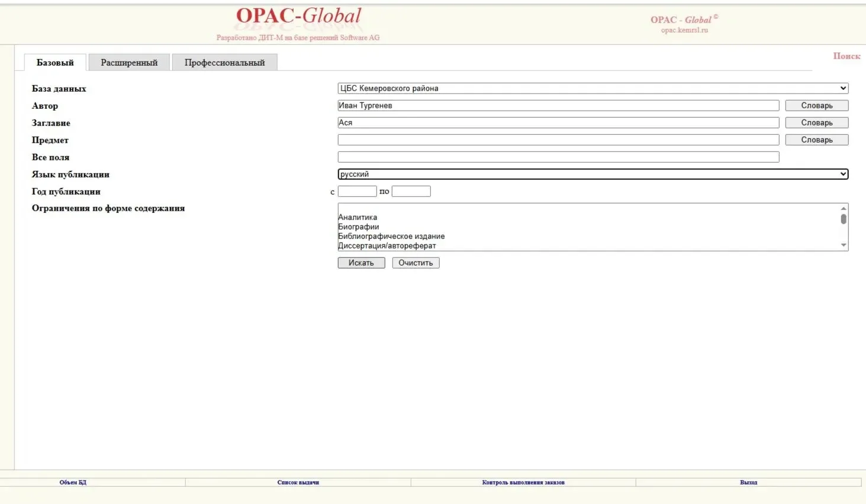The width and height of the screenshot is (866, 504).
Task: Click the Очистить button
Action: (416, 263)
